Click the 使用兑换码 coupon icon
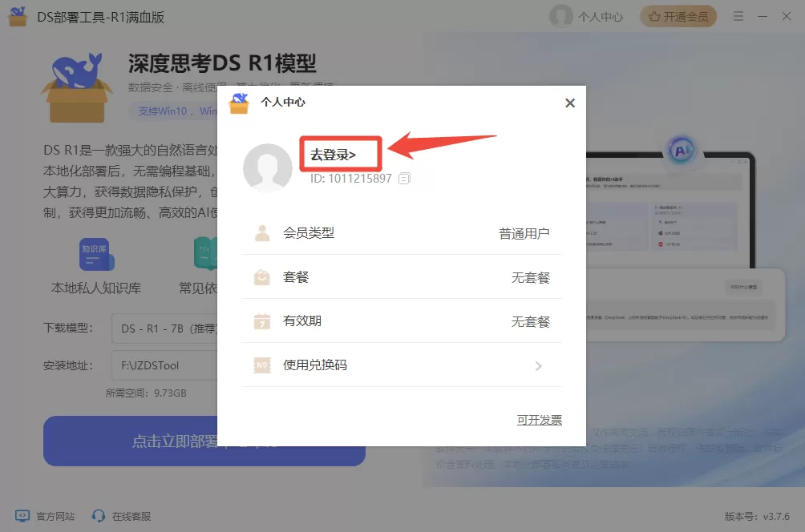Screen dimensions: 805x532 (262, 365)
